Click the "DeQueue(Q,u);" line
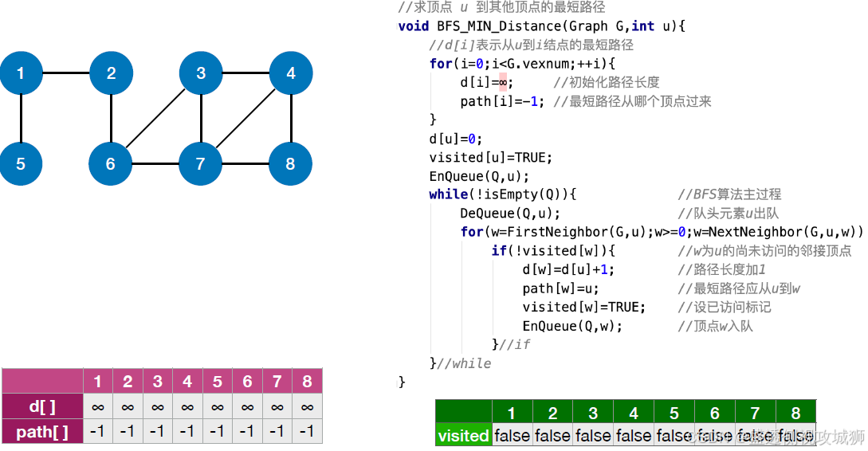Viewport: 868px width, 451px height. point(510,214)
